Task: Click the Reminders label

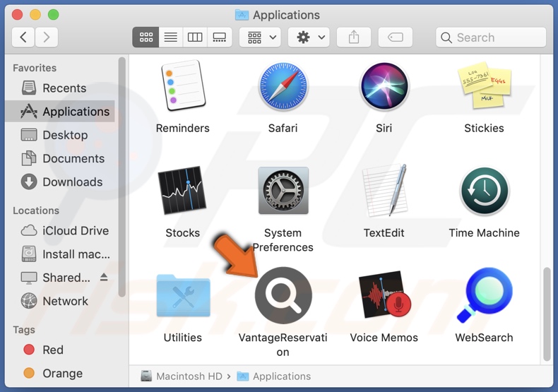Action: point(182,128)
